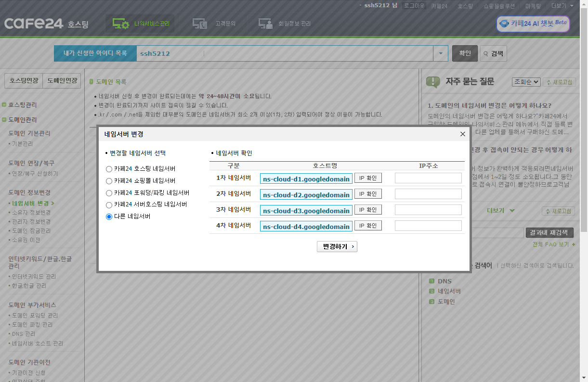
Task: Click IP 확인 for 1차 네임서버
Action: 368,178
